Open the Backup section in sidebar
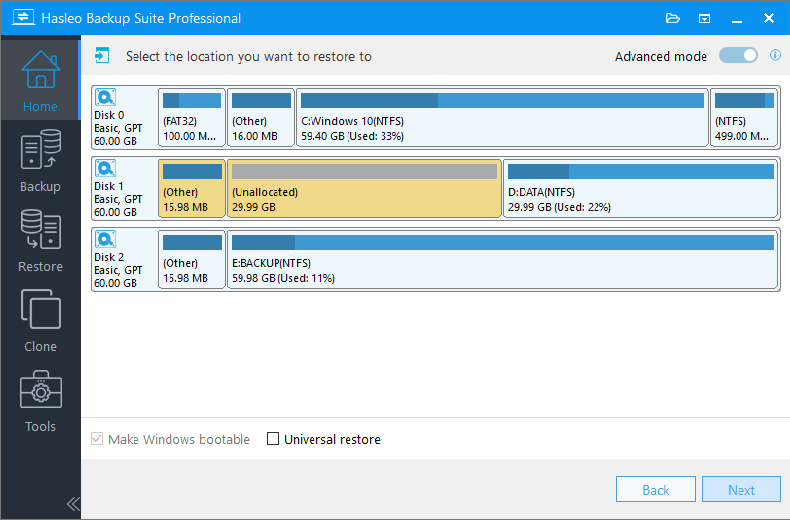 click(x=40, y=161)
